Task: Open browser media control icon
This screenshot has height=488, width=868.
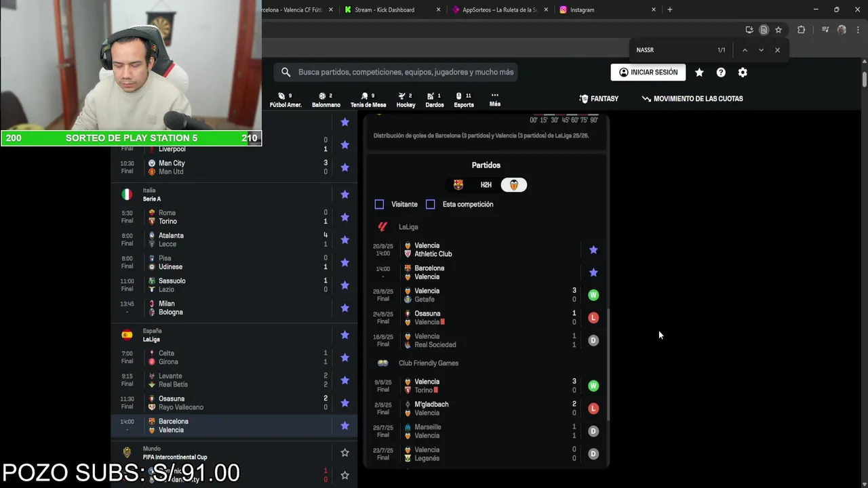Action: pos(825,30)
